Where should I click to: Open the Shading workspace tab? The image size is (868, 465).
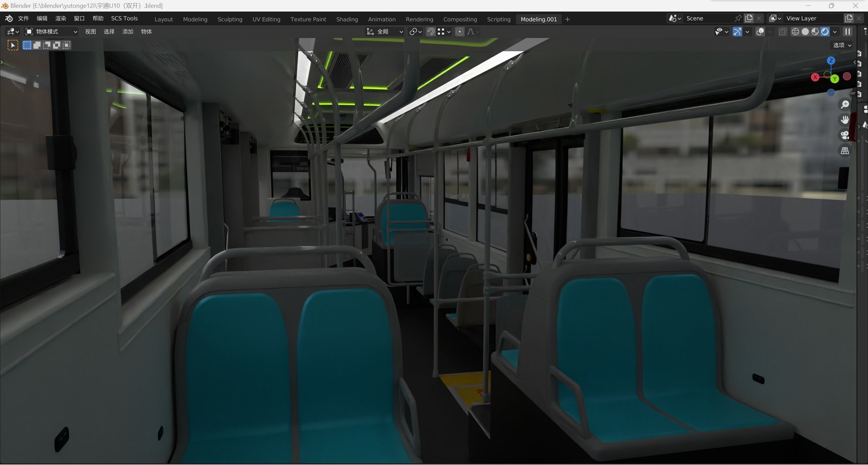point(347,19)
